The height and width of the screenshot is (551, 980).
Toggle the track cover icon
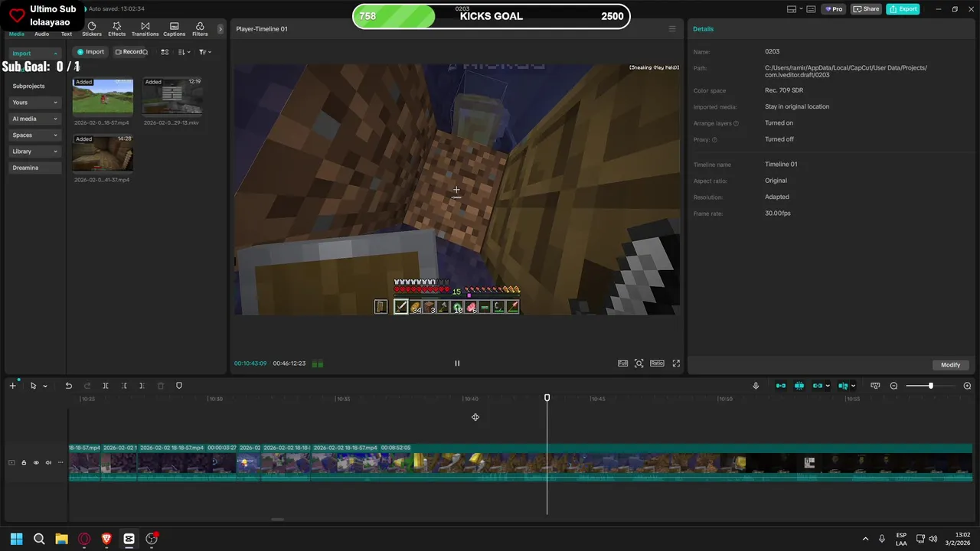coord(11,462)
